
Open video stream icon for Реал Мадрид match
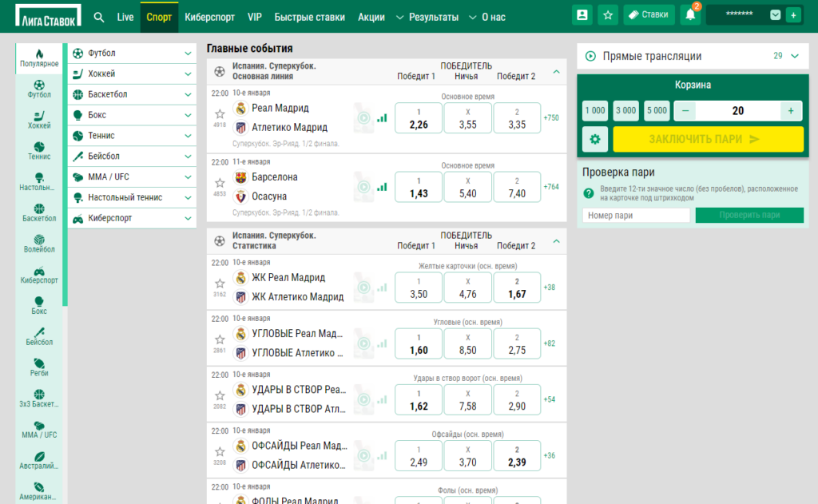point(363,118)
